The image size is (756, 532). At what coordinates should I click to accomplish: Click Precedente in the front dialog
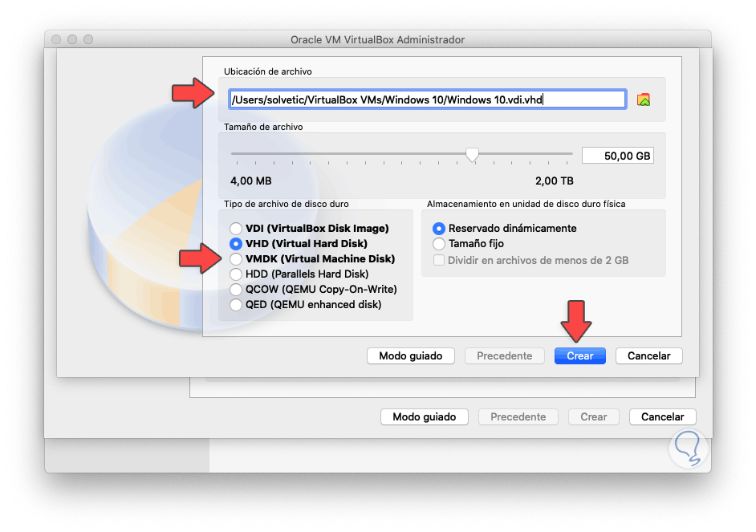point(505,356)
